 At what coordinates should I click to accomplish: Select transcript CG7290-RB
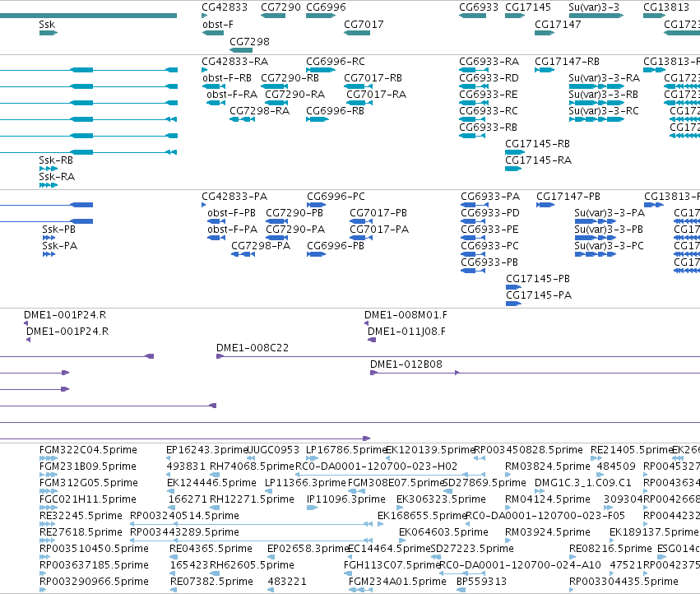coord(290,77)
